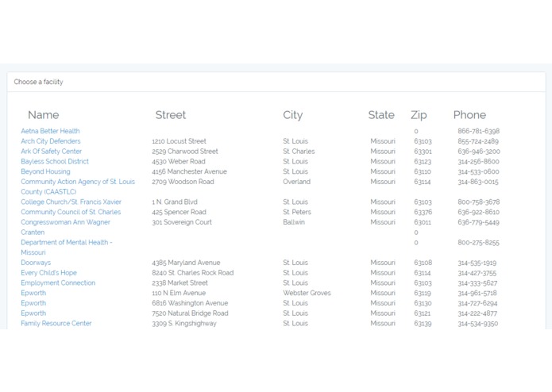Select the Doorways facility
Image resolution: width=552 pixels, height=392 pixels.
click(36, 263)
